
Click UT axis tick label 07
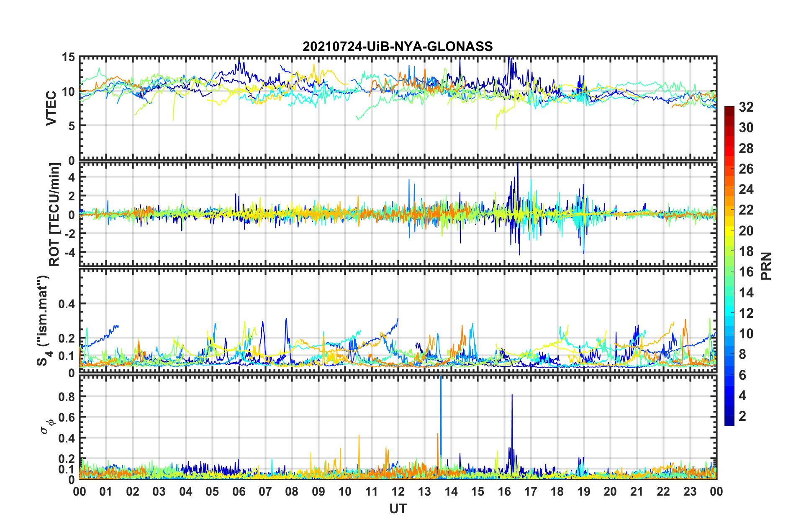265,491
